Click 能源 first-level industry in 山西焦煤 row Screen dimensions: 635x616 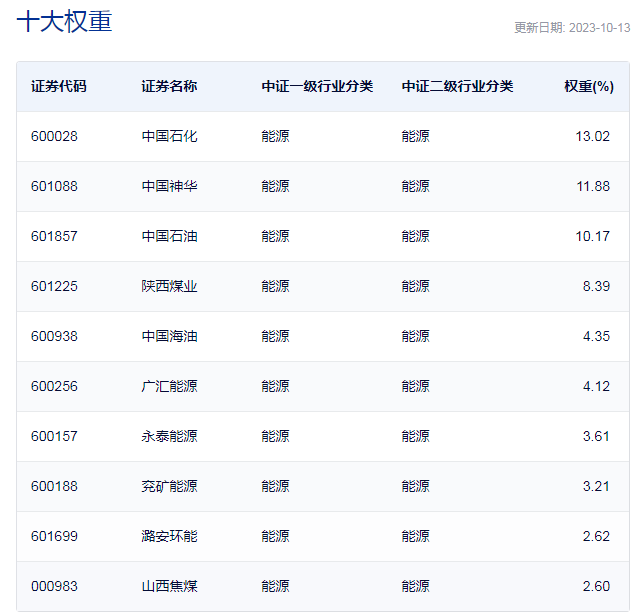click(275, 586)
